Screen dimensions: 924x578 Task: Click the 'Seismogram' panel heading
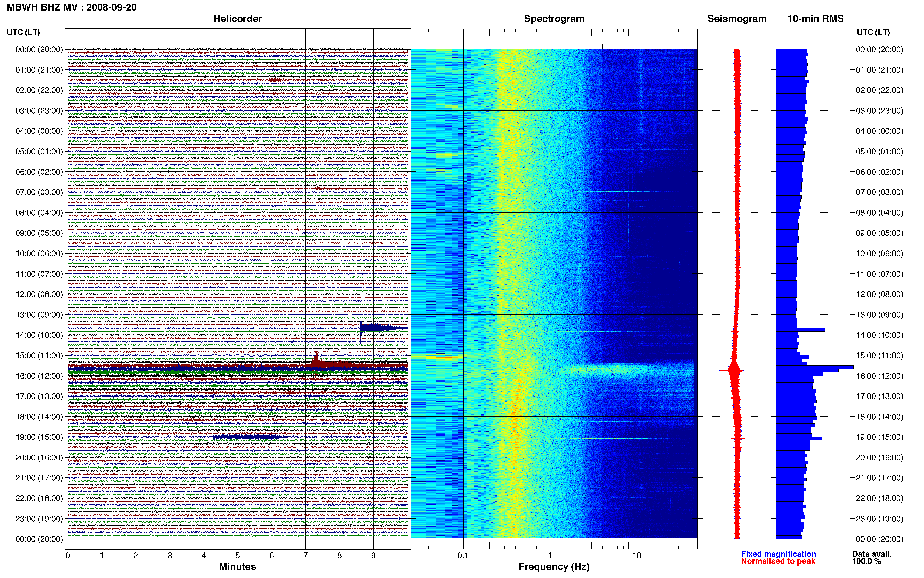(736, 19)
